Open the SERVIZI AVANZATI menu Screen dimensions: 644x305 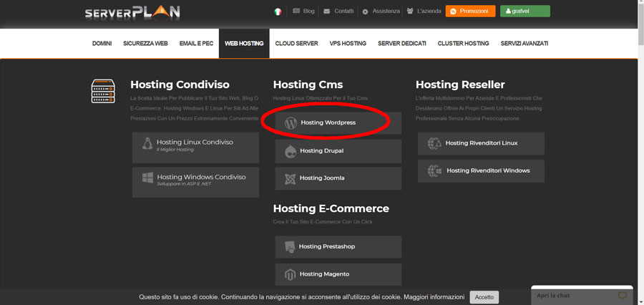click(524, 44)
